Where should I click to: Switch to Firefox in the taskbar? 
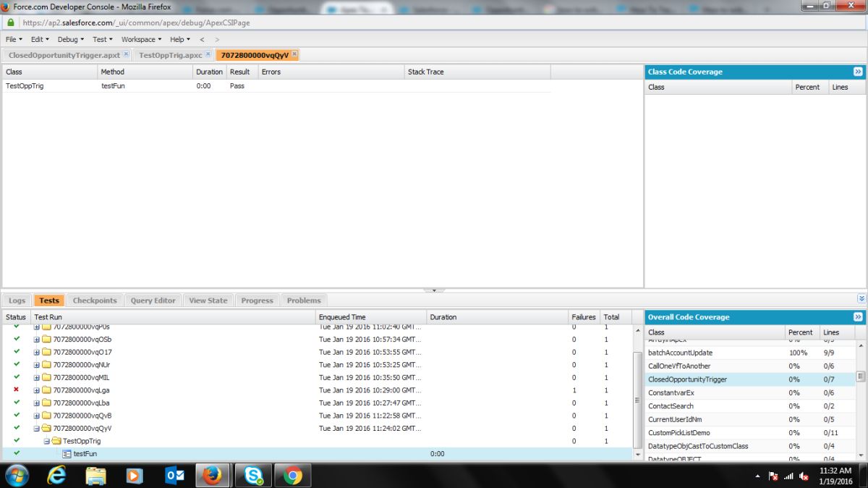212,476
